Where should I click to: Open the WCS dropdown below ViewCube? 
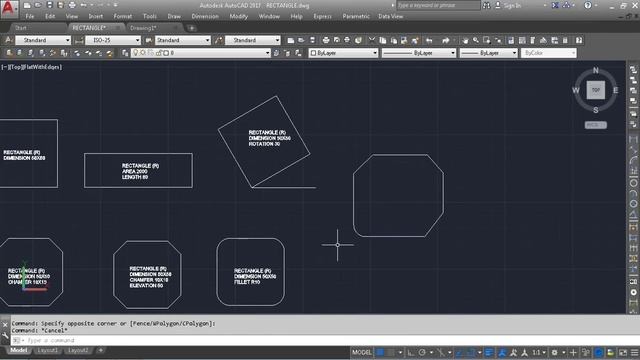click(596, 125)
